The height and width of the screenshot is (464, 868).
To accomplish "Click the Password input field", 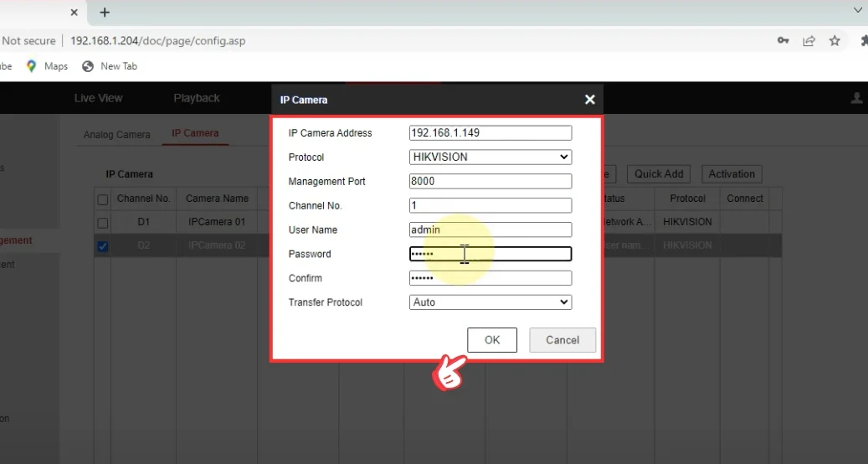I will (x=490, y=254).
